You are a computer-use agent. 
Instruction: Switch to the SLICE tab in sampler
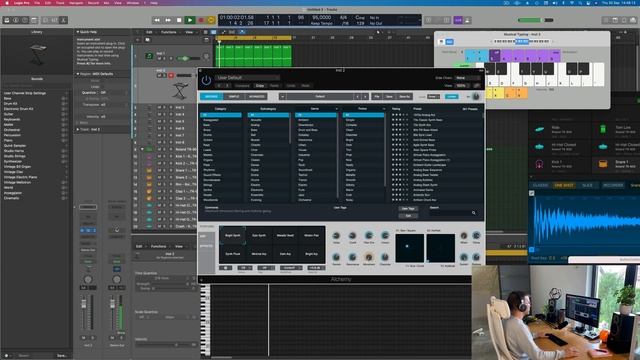tap(587, 185)
